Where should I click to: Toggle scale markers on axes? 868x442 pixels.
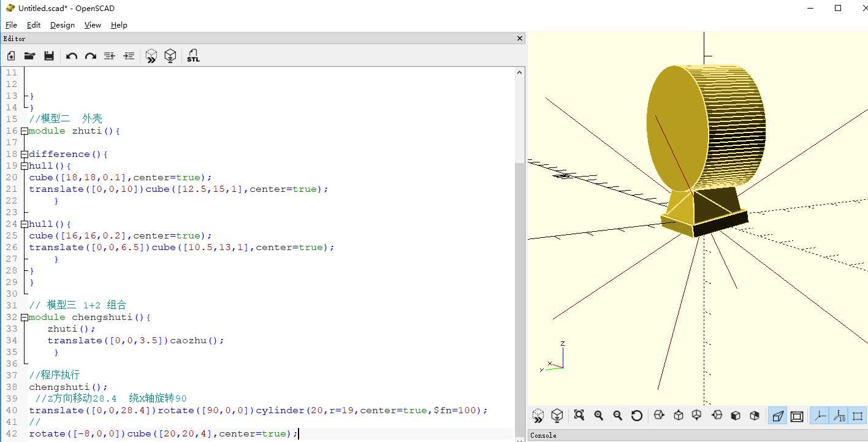[x=839, y=416]
